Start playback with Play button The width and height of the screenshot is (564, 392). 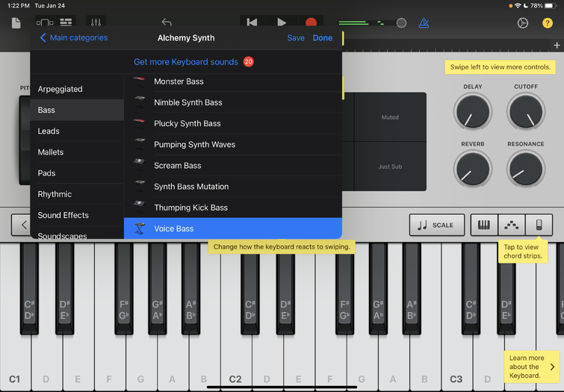click(282, 22)
